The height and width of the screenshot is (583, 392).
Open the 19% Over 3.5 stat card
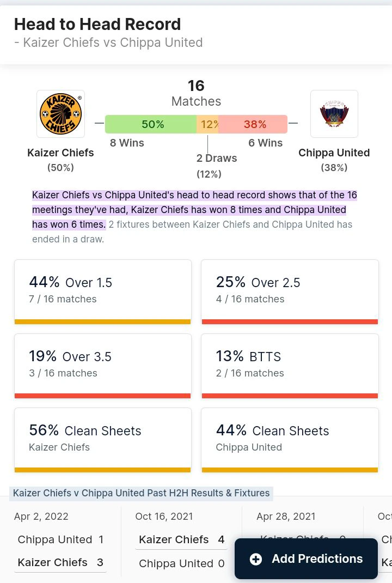click(x=102, y=366)
